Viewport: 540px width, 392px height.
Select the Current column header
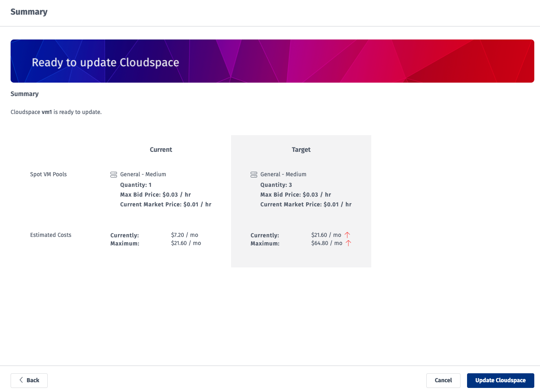click(161, 149)
